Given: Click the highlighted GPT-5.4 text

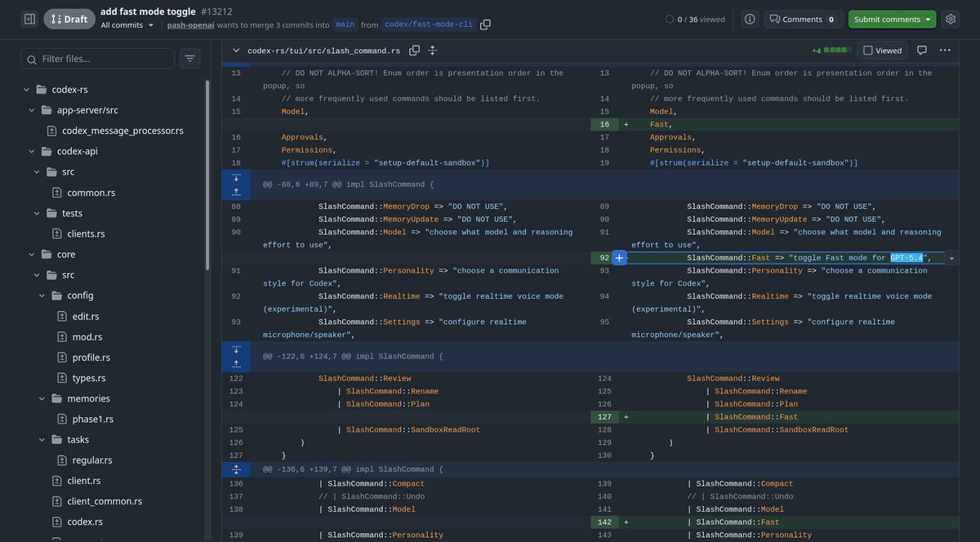Looking at the screenshot, I should tap(906, 258).
